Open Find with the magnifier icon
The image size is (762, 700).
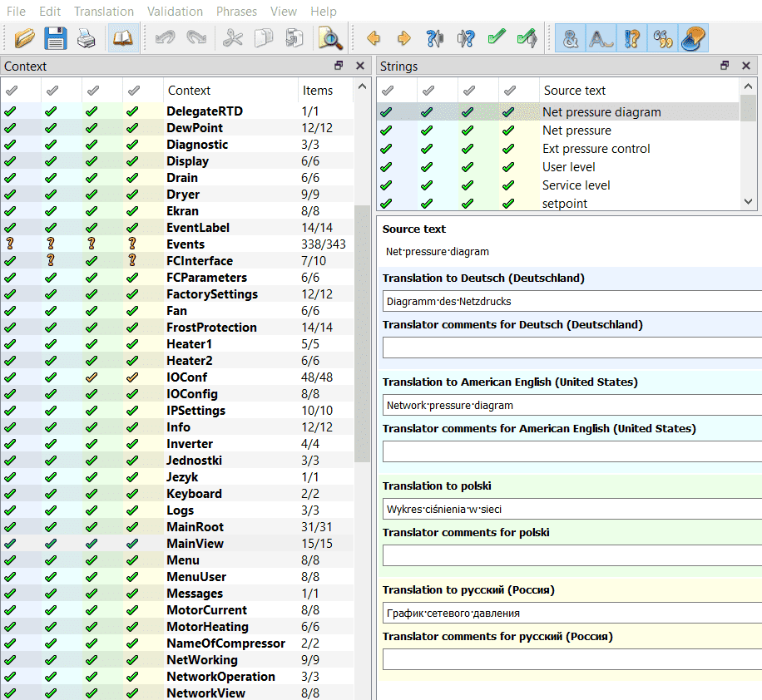pos(330,38)
